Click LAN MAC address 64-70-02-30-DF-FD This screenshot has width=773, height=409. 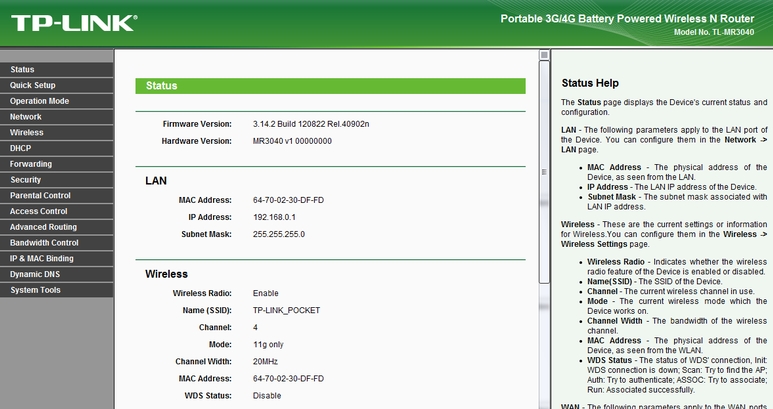tap(288, 200)
